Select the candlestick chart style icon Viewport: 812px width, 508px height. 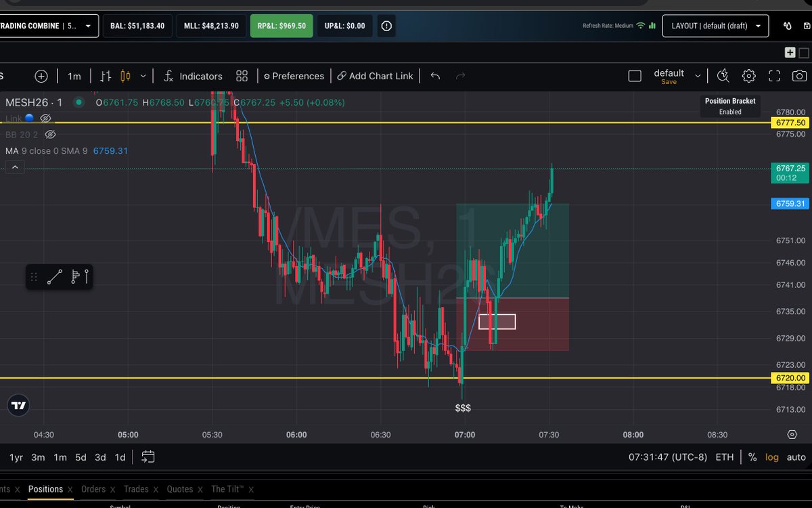click(x=125, y=76)
